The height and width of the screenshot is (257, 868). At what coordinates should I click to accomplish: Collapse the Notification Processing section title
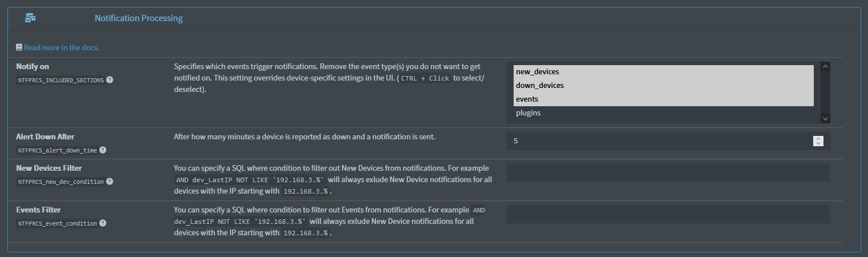139,18
